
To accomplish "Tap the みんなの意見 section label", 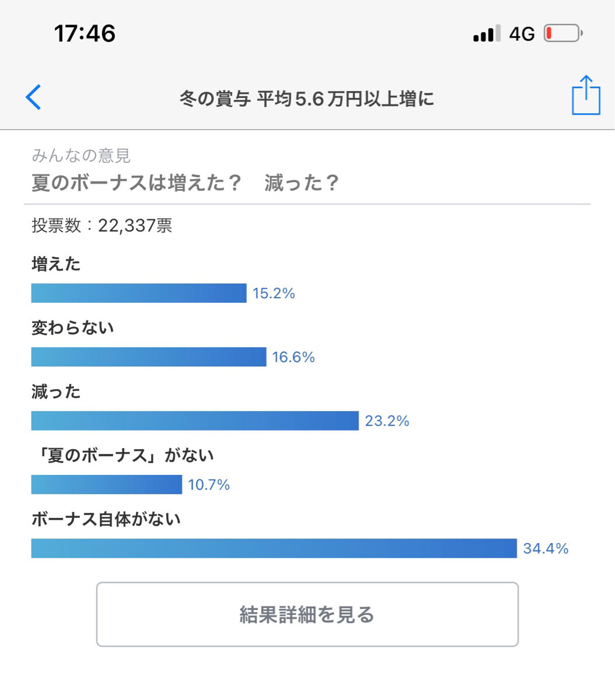I will pos(81,155).
